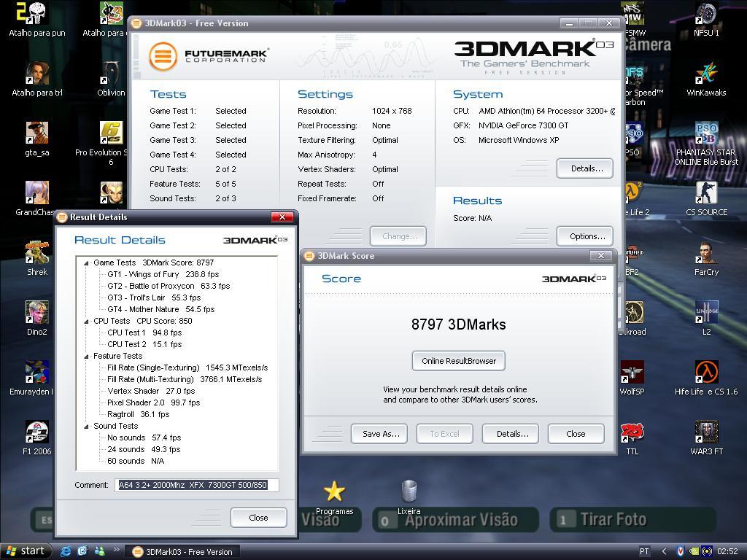Open system Details in 3DMark03 window
The height and width of the screenshot is (560, 747).
[x=584, y=168]
